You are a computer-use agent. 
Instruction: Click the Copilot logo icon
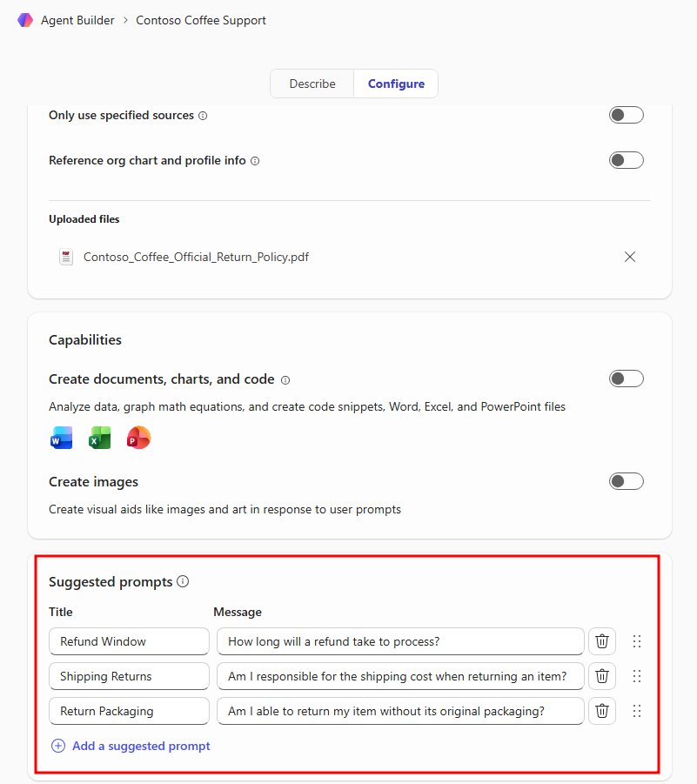point(25,20)
